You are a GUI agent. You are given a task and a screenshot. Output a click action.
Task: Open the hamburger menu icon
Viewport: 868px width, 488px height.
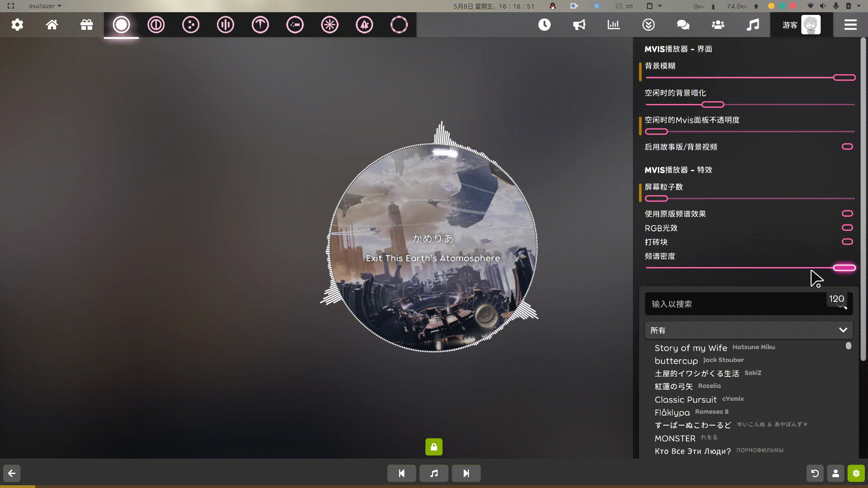click(x=850, y=24)
